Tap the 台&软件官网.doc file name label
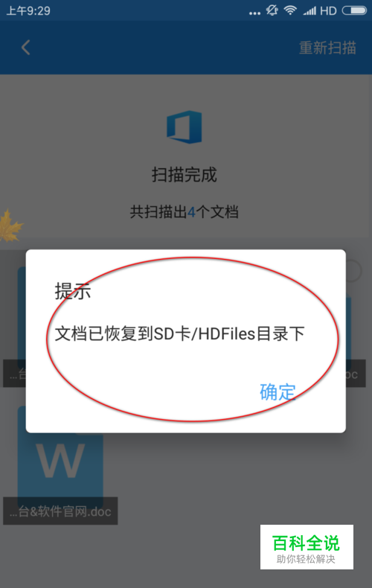The width and height of the screenshot is (372, 588). (60, 511)
